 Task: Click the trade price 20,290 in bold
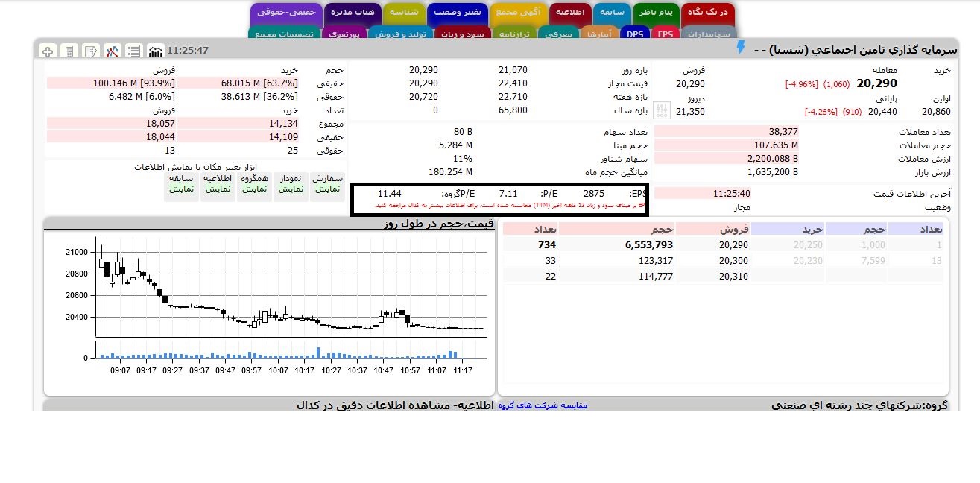click(876, 83)
